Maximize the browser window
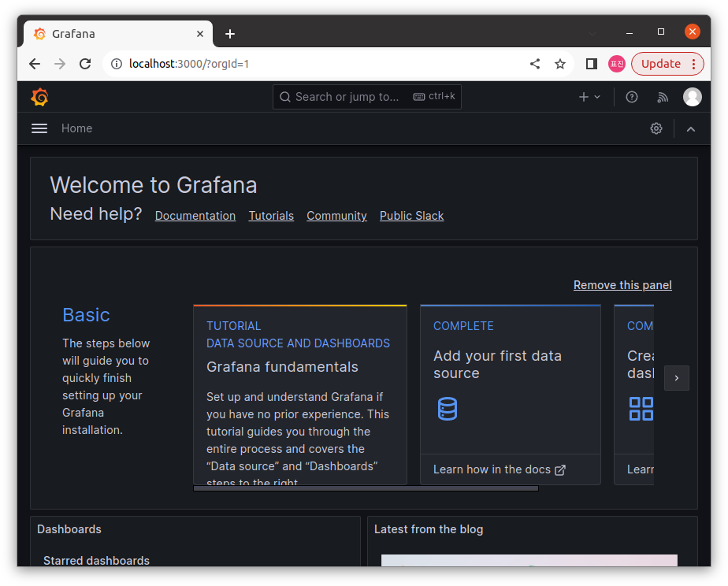 661,32
